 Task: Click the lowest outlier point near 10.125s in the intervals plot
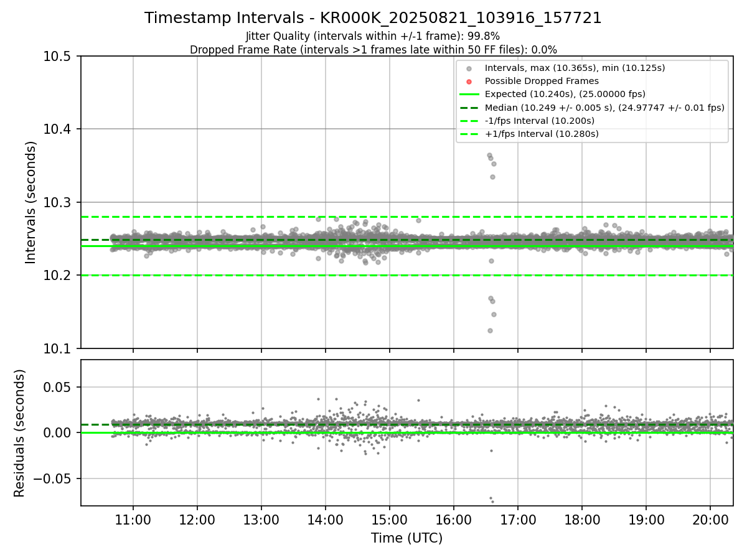pos(490,330)
